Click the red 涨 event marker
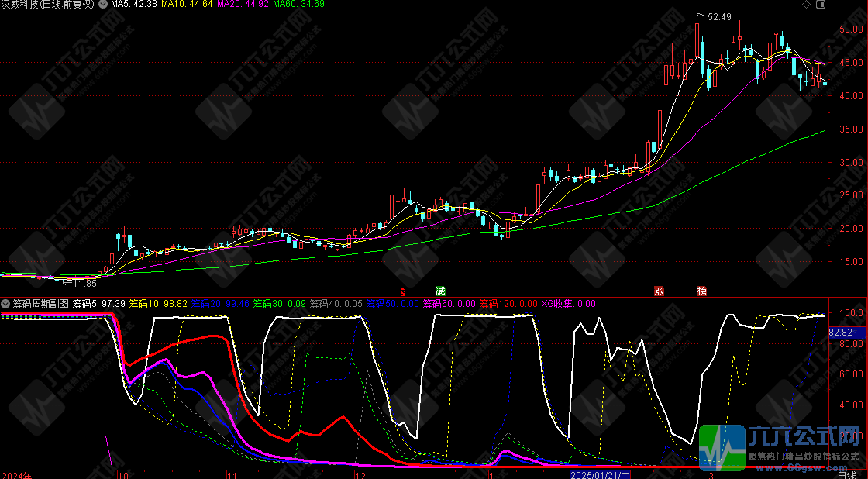 pyautogui.click(x=659, y=291)
